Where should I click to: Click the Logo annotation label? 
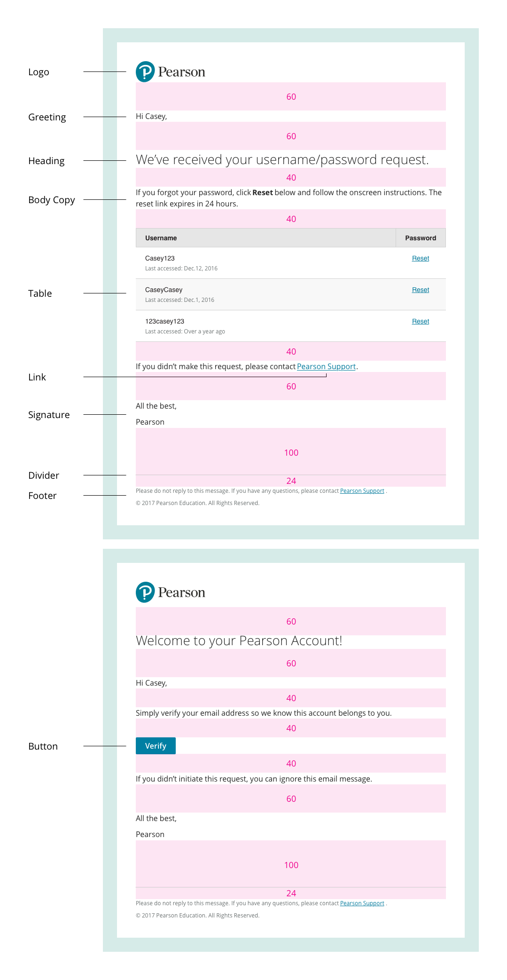tap(39, 72)
